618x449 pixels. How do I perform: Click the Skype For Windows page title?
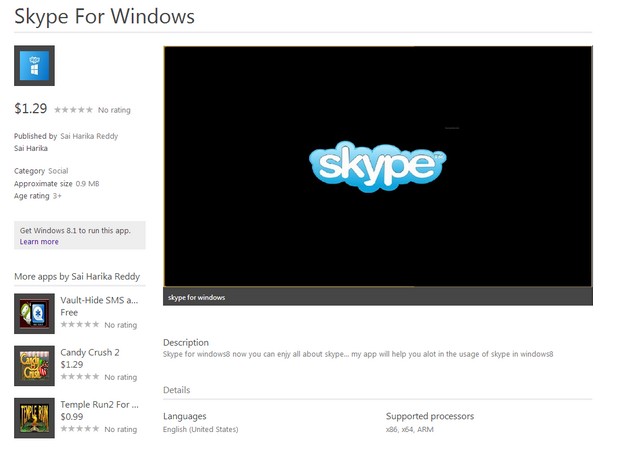click(104, 17)
